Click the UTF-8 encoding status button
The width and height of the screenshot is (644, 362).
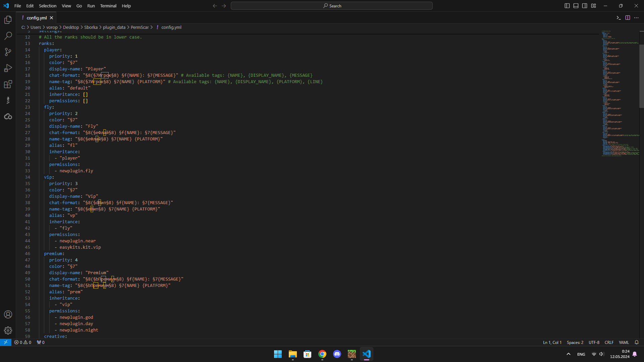(x=594, y=343)
